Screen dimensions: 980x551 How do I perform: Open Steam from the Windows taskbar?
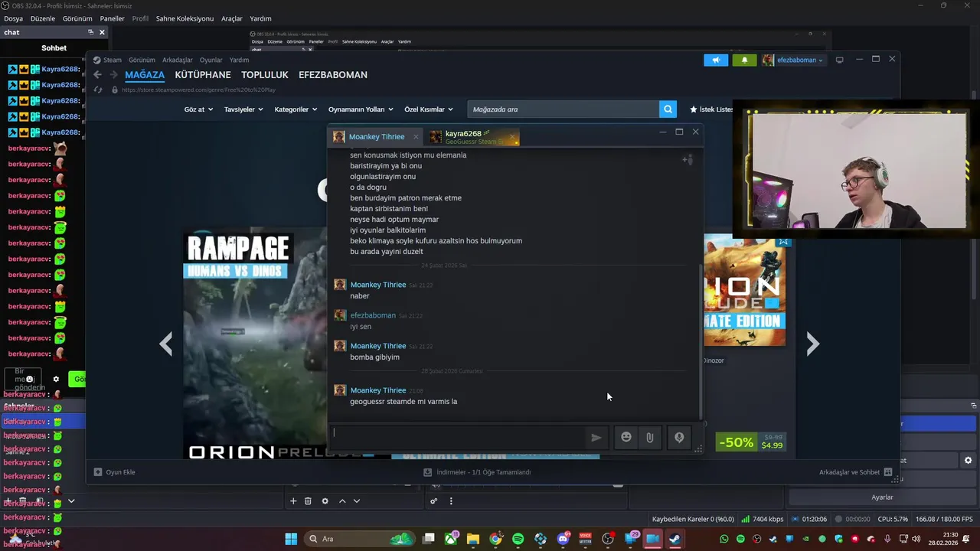675,539
